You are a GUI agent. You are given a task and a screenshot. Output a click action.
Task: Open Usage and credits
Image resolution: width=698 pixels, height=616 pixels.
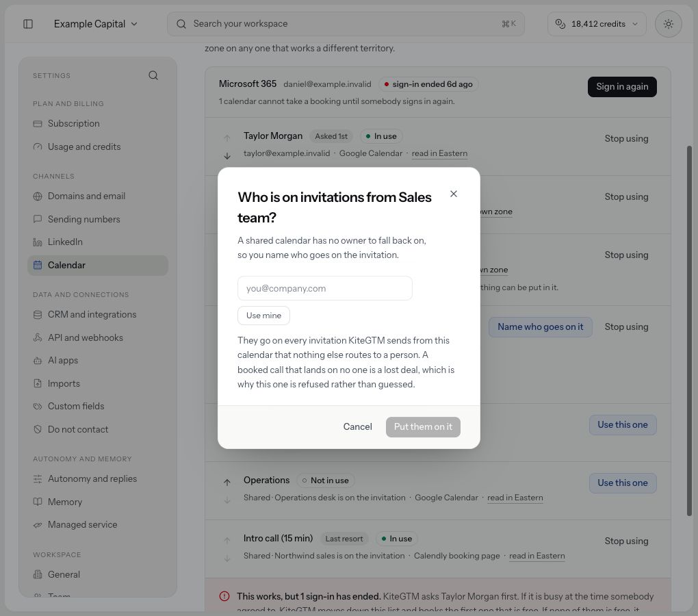pyautogui.click(x=98, y=147)
